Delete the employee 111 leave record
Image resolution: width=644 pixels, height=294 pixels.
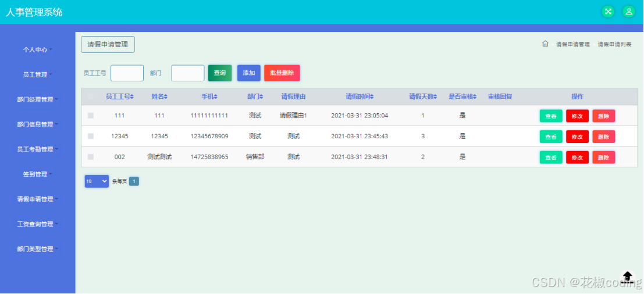coord(603,116)
